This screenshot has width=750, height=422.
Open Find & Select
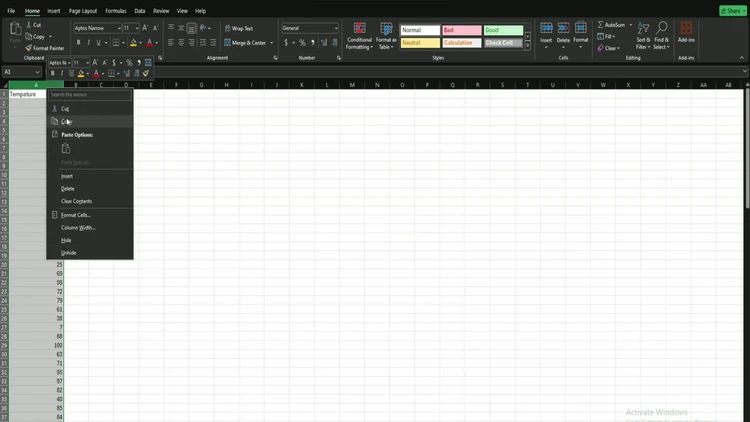662,36
